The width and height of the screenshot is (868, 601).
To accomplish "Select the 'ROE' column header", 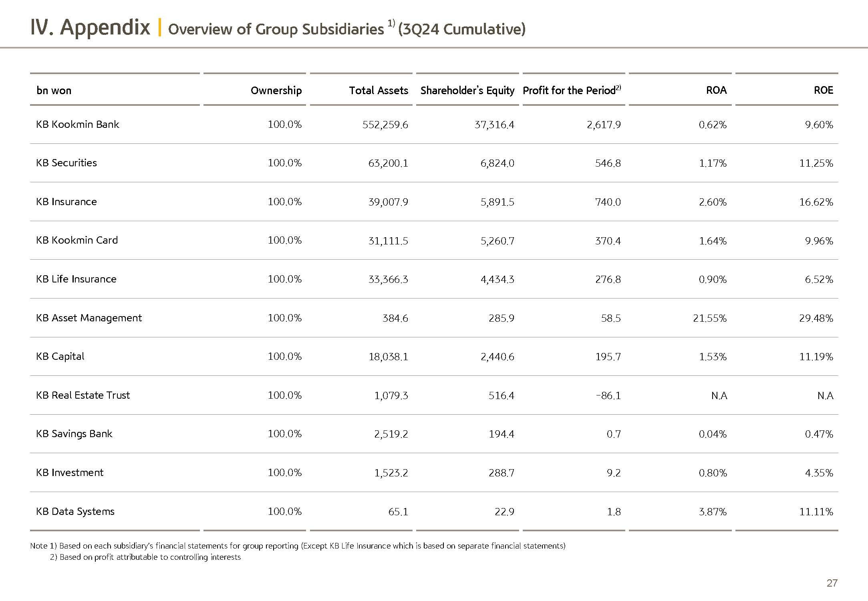I will (823, 90).
